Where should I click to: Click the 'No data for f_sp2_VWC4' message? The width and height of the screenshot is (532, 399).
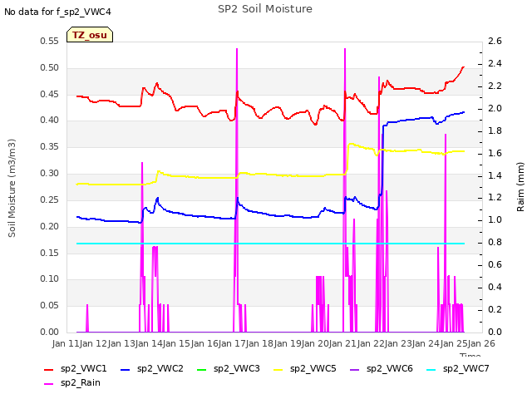[x=57, y=12]
